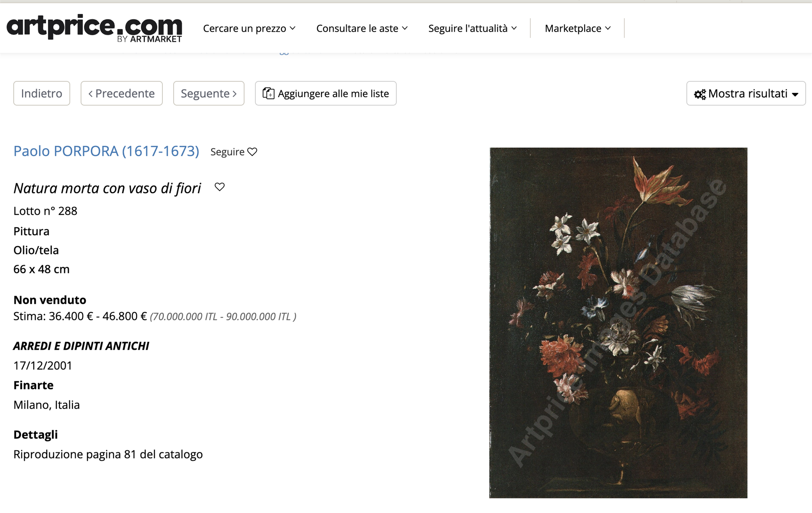The image size is (812, 513).
Task: Enlarge the flower vase painting thumbnail
Action: (x=618, y=323)
